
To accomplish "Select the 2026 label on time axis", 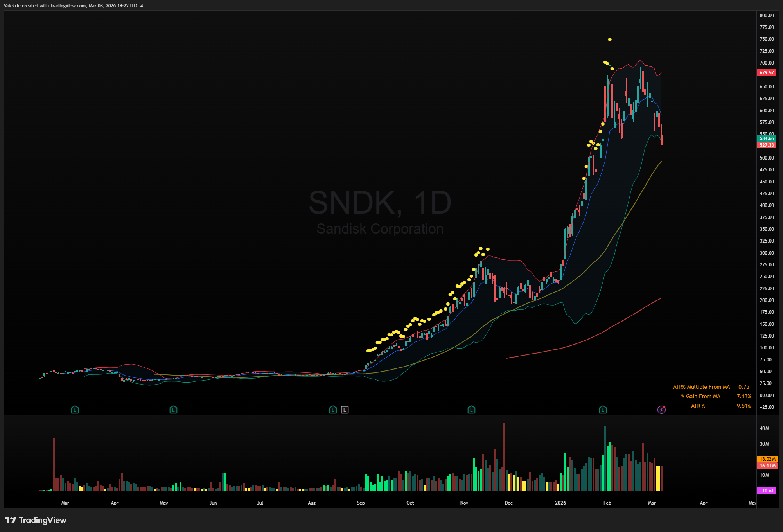I will click(560, 503).
